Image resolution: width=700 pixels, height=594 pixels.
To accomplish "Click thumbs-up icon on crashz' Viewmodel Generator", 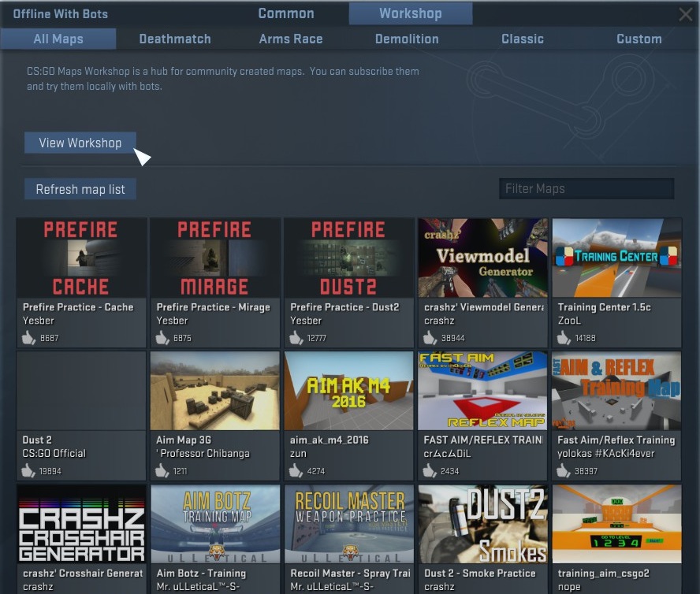I will (x=430, y=338).
